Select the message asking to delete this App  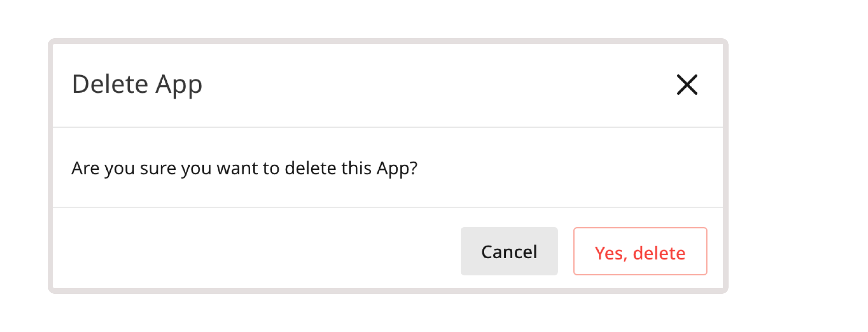pos(244,168)
